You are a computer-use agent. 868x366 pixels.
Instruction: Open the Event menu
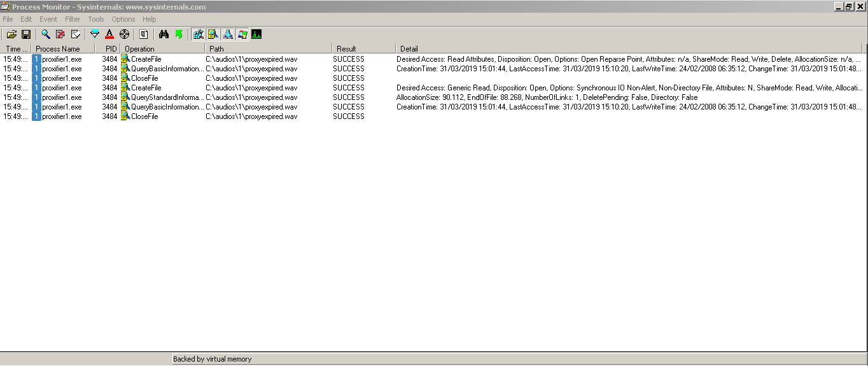point(48,19)
